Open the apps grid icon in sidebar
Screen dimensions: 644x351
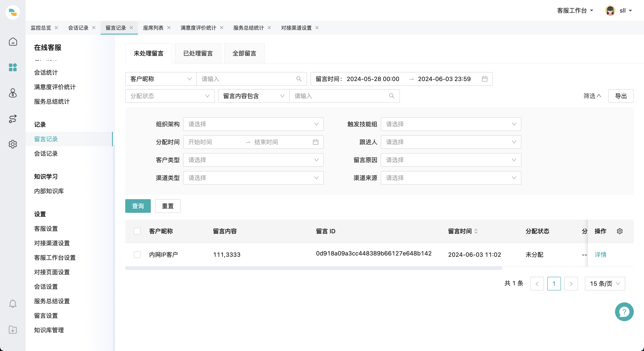(13, 67)
